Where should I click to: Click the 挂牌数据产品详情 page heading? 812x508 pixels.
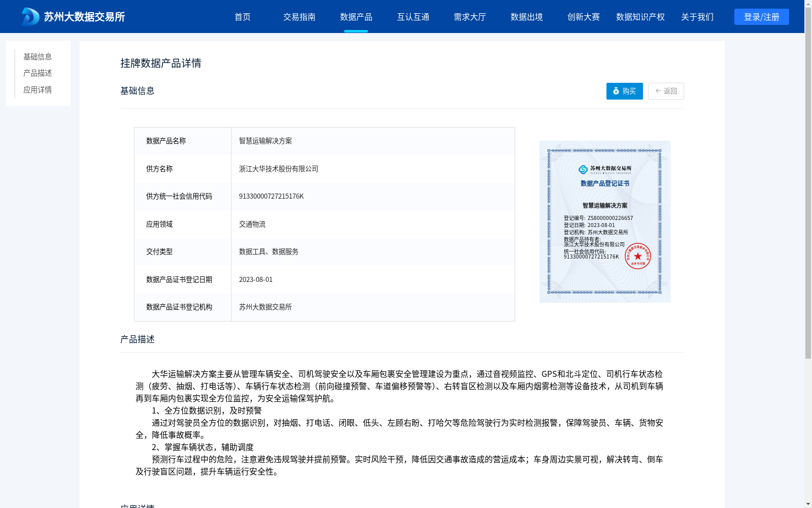(x=161, y=63)
